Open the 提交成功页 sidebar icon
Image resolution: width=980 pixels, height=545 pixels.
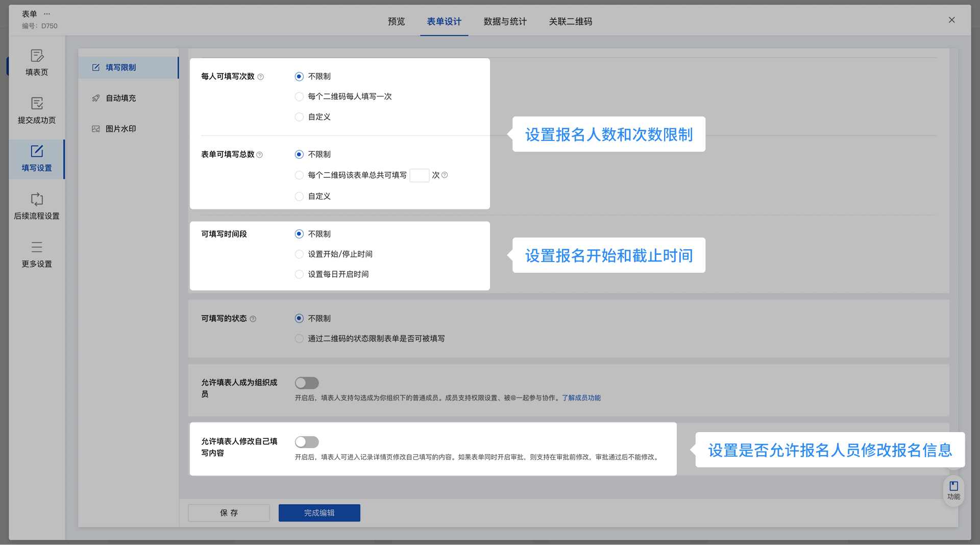(37, 110)
